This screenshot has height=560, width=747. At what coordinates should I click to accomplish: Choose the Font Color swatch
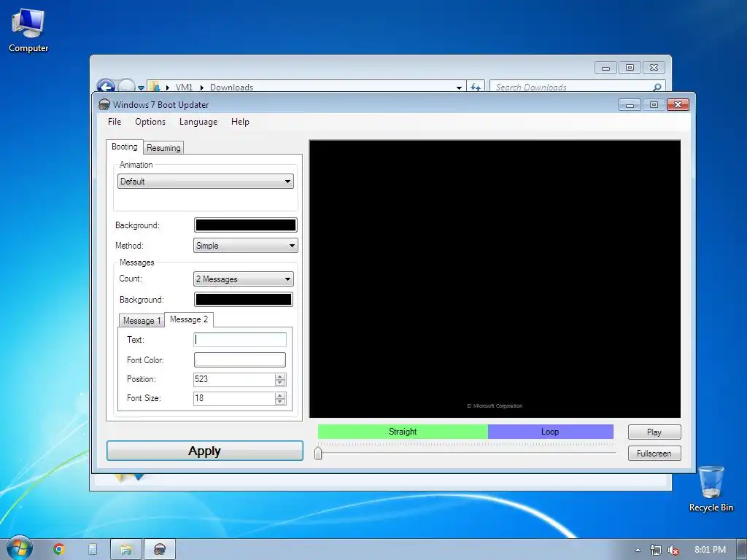[x=239, y=360]
